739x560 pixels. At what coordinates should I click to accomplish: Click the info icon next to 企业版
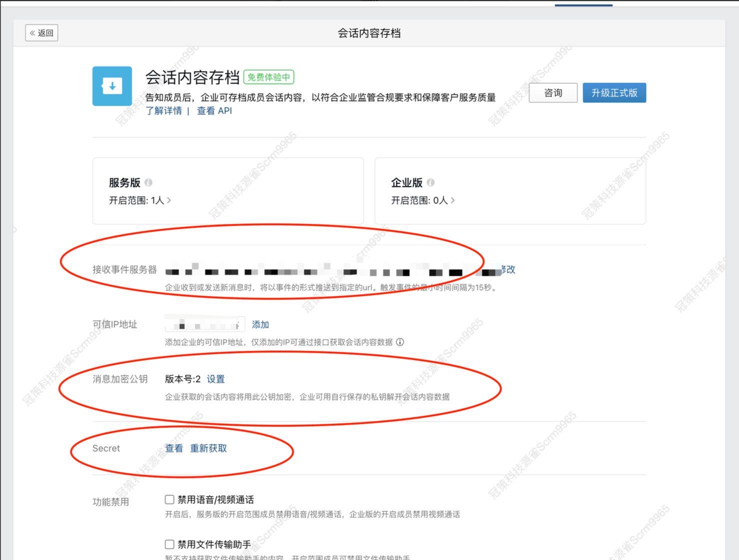[x=430, y=182]
